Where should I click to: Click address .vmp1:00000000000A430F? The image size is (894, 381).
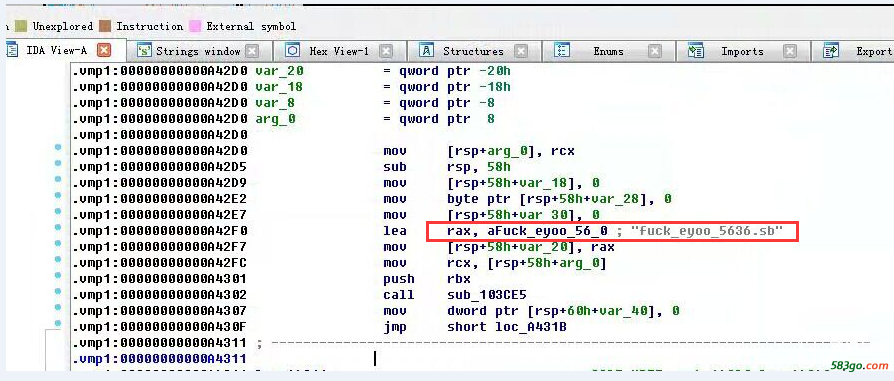159,327
